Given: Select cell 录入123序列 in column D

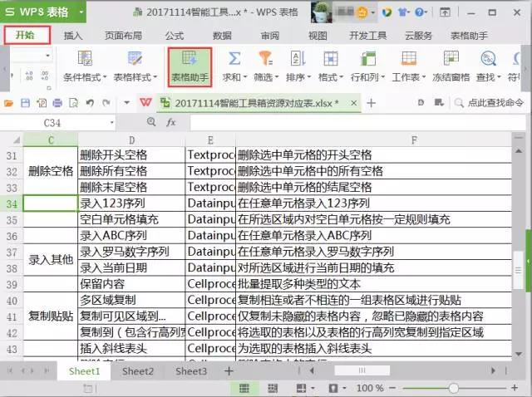Looking at the screenshot, I should click(131, 203).
